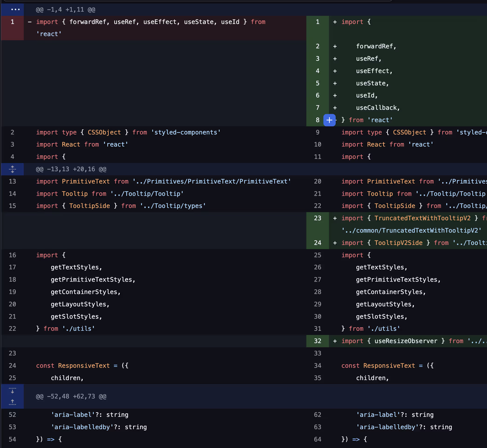The height and width of the screenshot is (448, 487).
Task: Click left line number 13 PrimitiveText import
Action: click(x=12, y=181)
